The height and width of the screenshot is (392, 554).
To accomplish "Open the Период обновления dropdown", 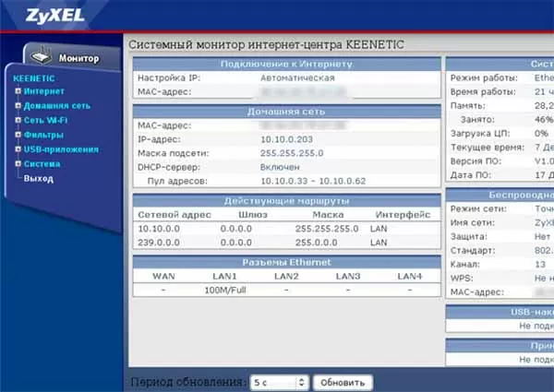I will tap(279, 382).
